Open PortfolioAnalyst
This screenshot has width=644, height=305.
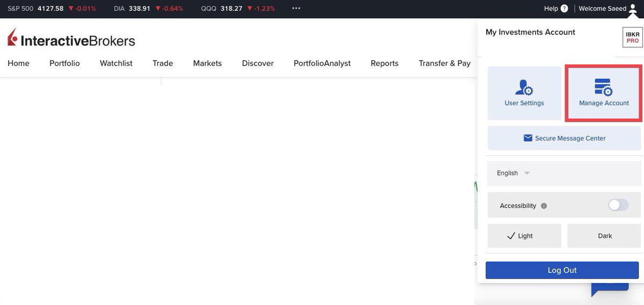coord(322,63)
